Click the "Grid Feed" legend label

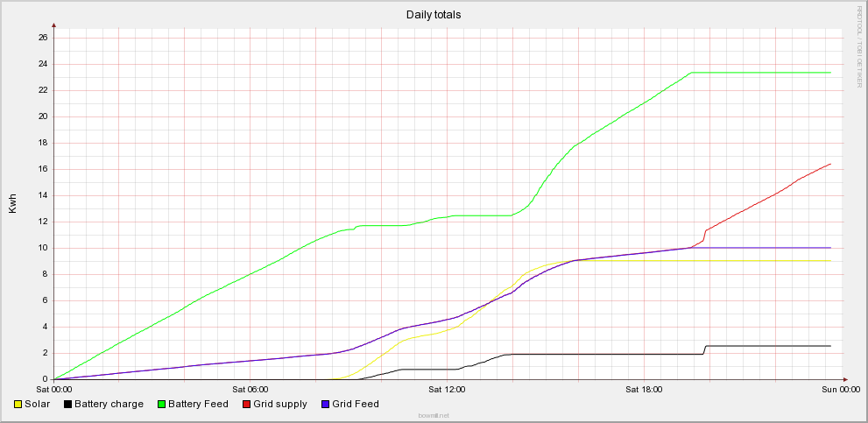pos(356,404)
